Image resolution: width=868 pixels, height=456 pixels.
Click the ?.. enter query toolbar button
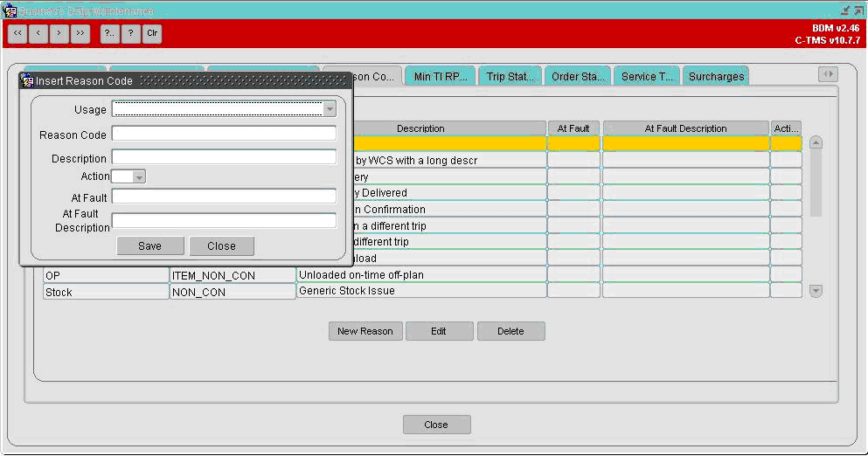coord(109,33)
